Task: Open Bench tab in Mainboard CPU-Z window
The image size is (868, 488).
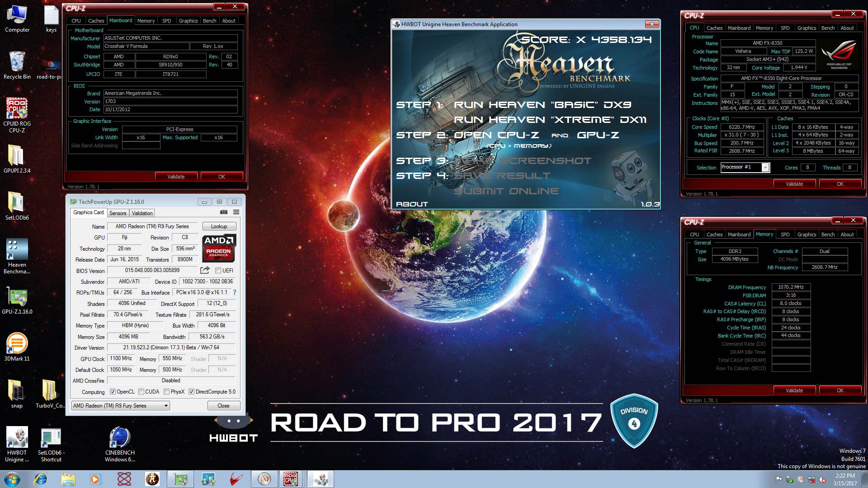Action: tap(209, 21)
